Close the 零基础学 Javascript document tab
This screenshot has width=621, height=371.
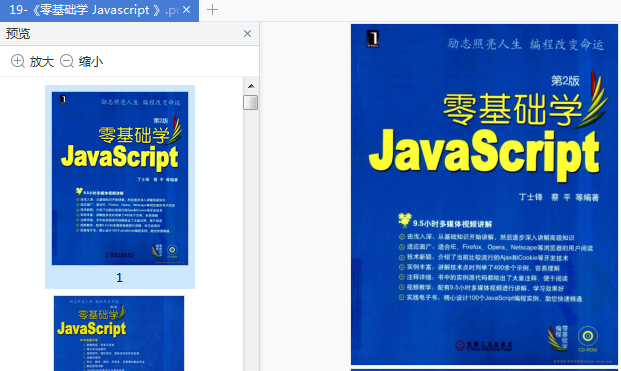187,10
